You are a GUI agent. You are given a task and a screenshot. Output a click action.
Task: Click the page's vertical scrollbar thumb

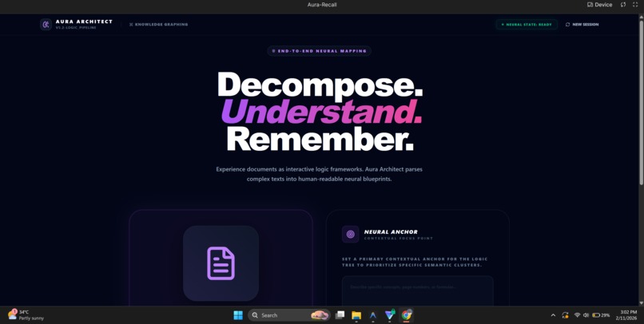tap(641, 101)
